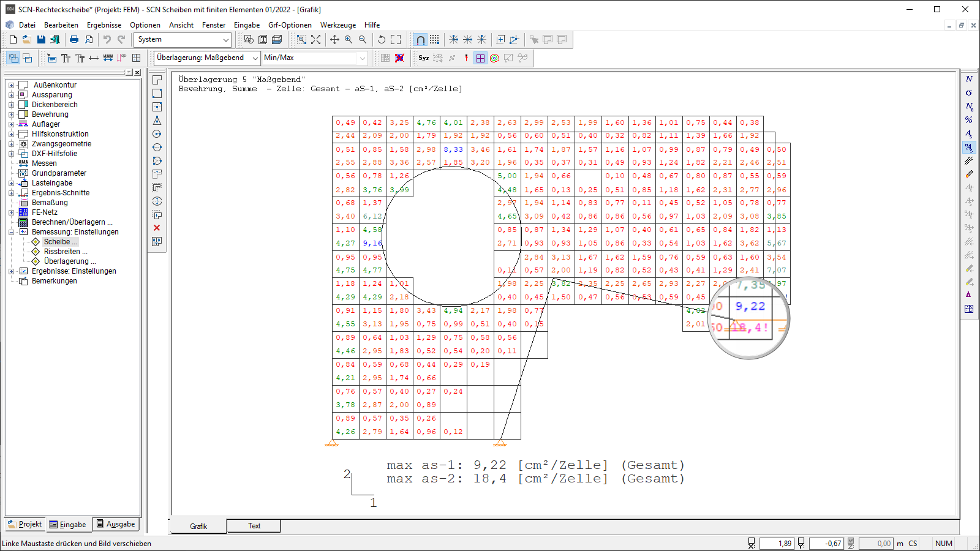Expand the Außenkontur tree node

click(x=11, y=85)
